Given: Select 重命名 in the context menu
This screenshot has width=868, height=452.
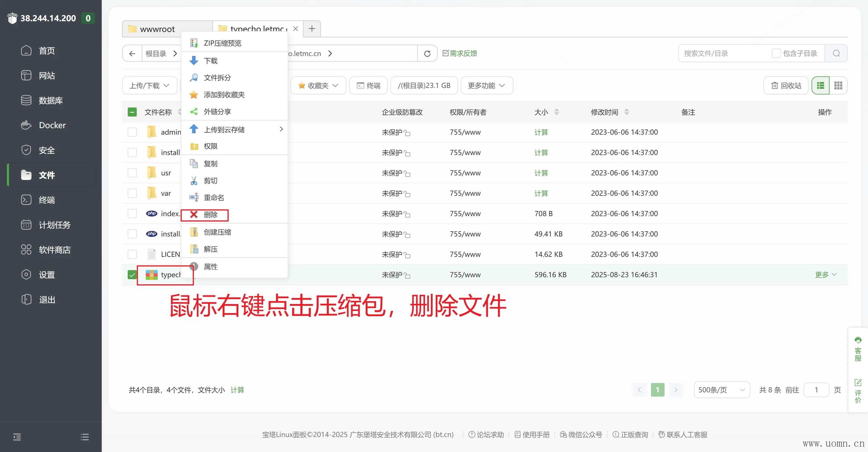Looking at the screenshot, I should pyautogui.click(x=214, y=198).
